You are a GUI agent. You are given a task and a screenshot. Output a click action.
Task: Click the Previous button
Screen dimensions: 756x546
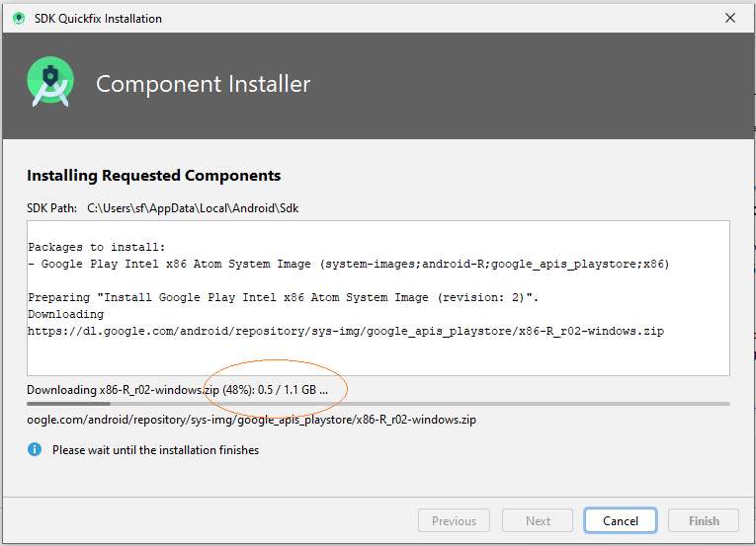[x=454, y=520]
